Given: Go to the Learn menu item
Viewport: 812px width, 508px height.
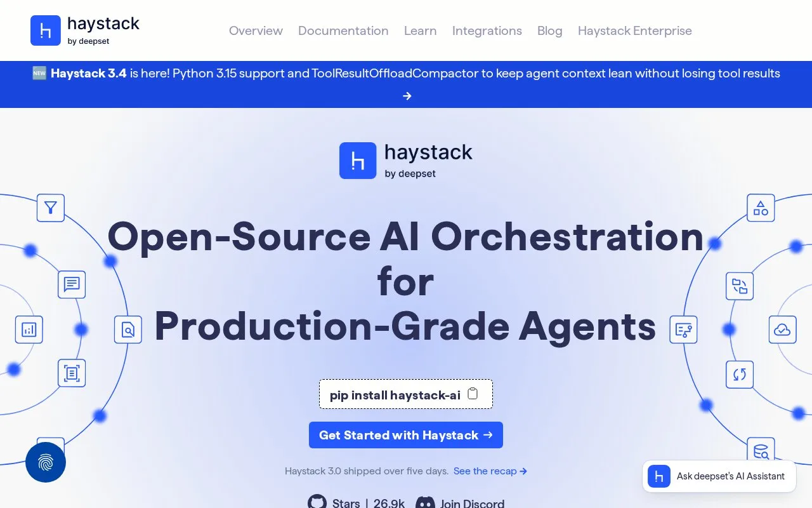Looking at the screenshot, I should (x=421, y=30).
